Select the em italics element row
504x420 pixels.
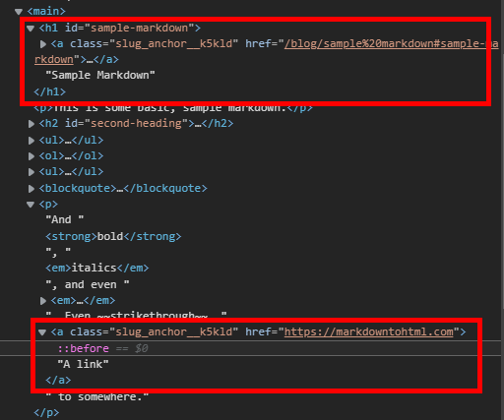(97, 269)
